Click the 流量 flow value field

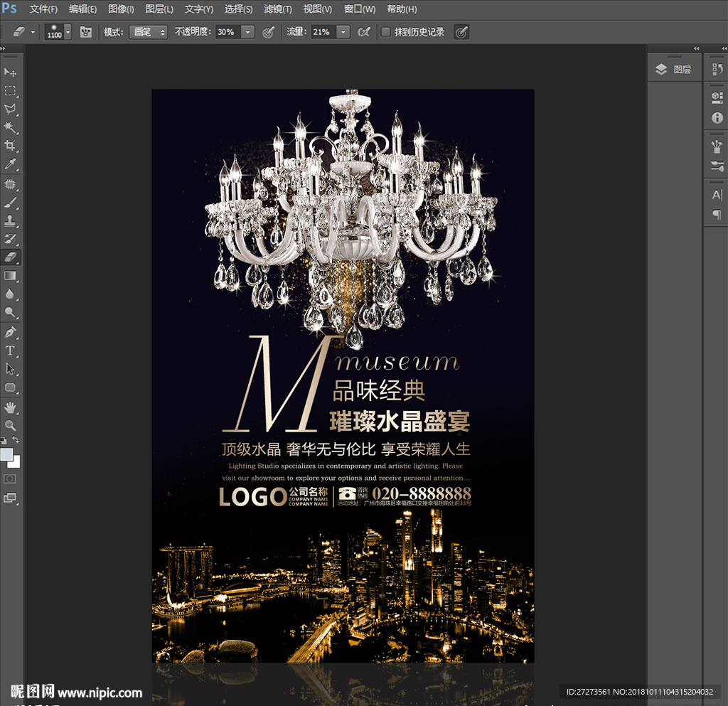point(323,32)
